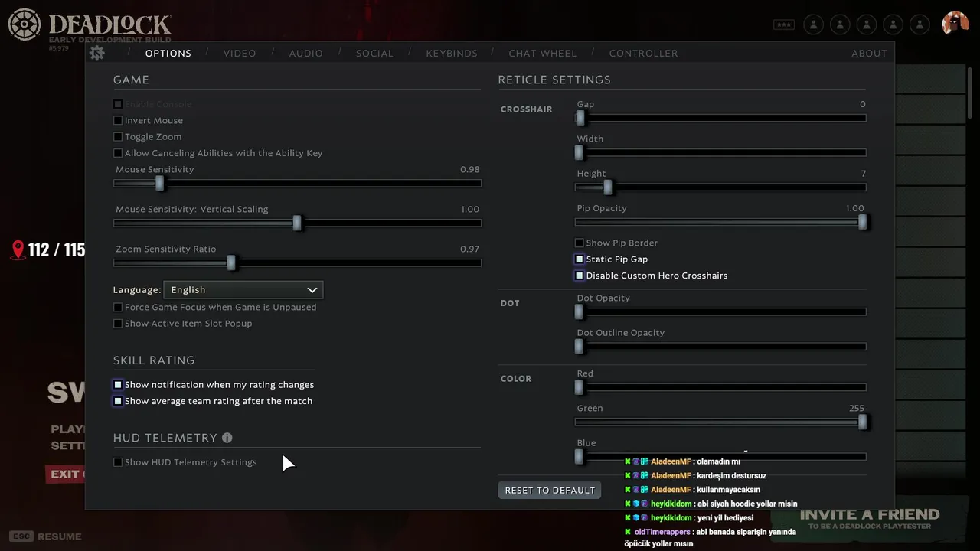
Task: Click the crosshair Height slider handle
Action: tap(607, 187)
